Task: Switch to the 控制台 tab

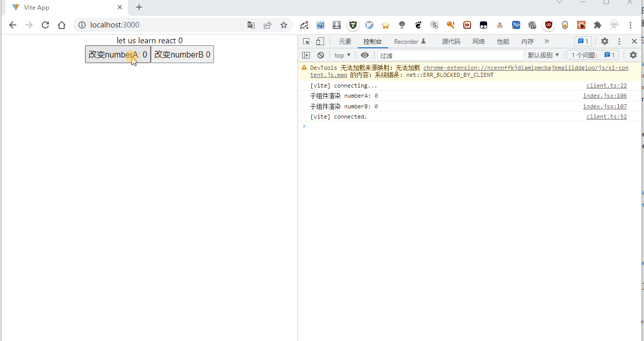Action: [x=372, y=42]
